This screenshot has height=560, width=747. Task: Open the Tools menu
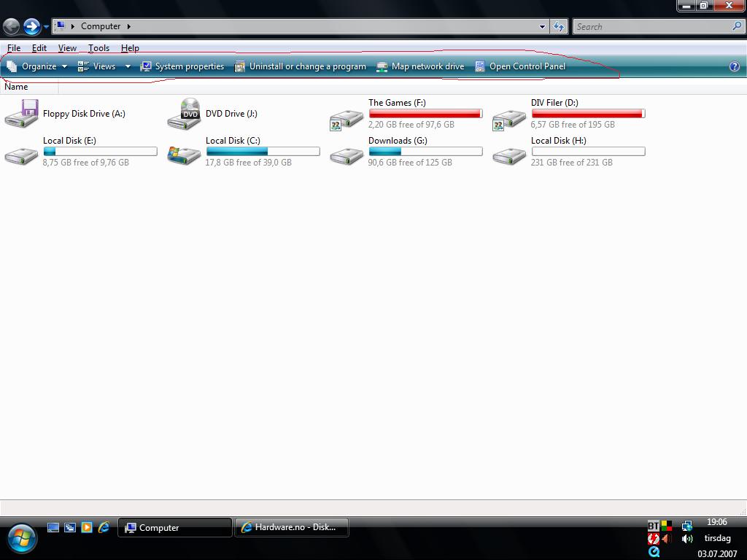pos(98,48)
